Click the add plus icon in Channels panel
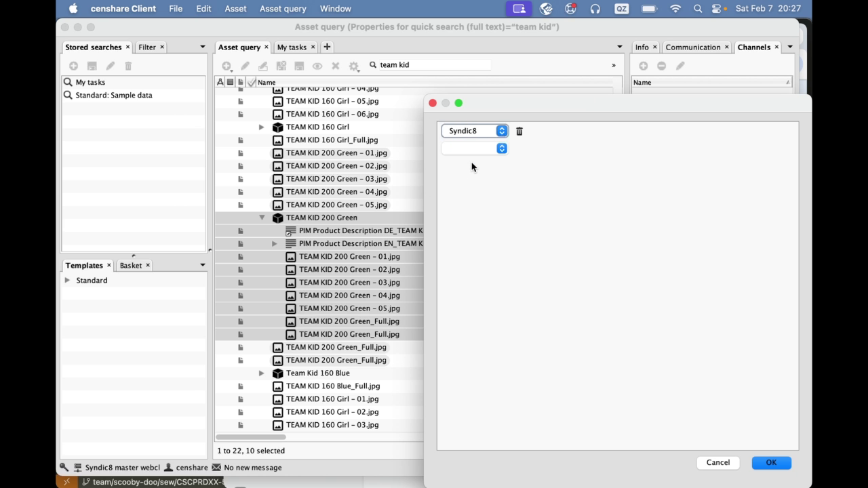 coord(643,66)
